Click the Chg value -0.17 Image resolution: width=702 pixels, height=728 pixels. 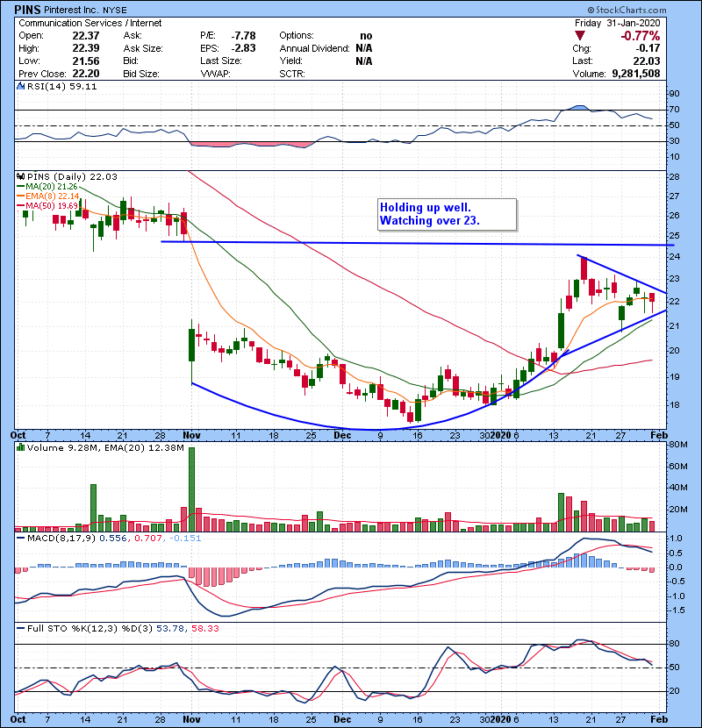coord(648,48)
